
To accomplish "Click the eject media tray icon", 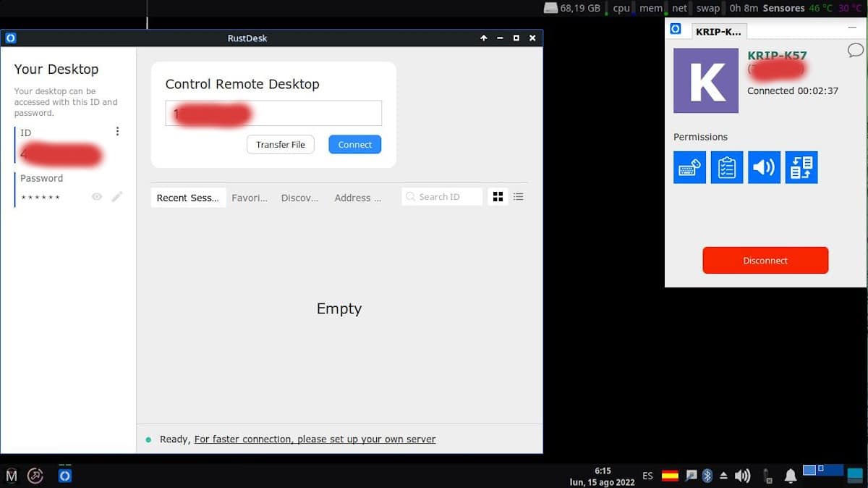I will pos(723,476).
